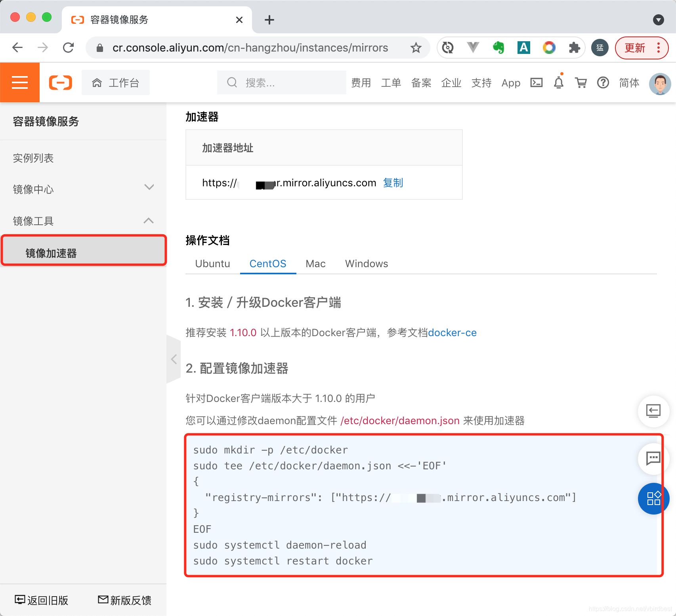Open the docker-ce documentation link
The image size is (676, 616).
(452, 333)
